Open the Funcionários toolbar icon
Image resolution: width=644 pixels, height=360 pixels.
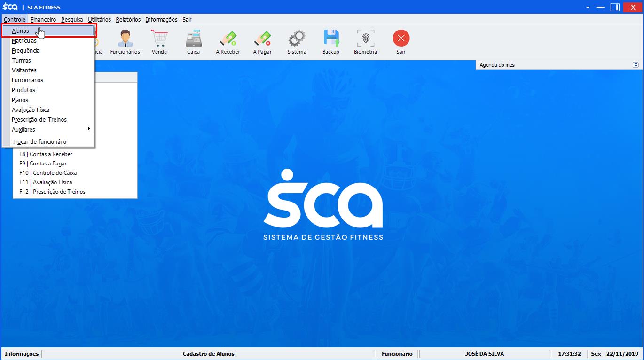(x=125, y=42)
